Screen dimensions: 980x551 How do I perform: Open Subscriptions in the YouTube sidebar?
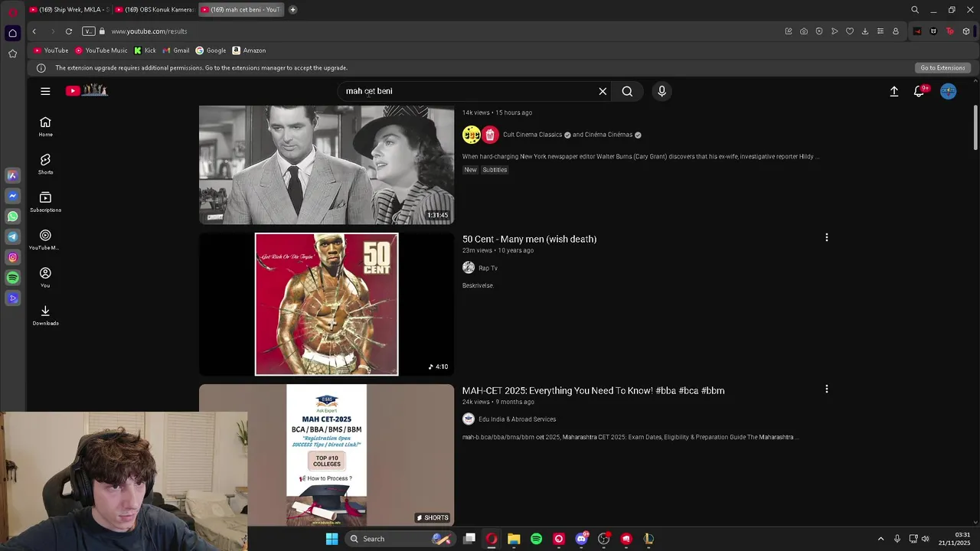[45, 202]
